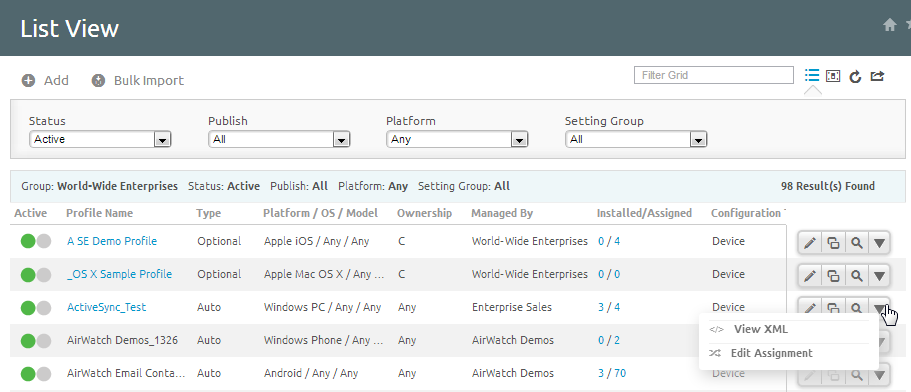Click the Add plus icon
Viewport: 911px width, 392px height.
(28, 81)
